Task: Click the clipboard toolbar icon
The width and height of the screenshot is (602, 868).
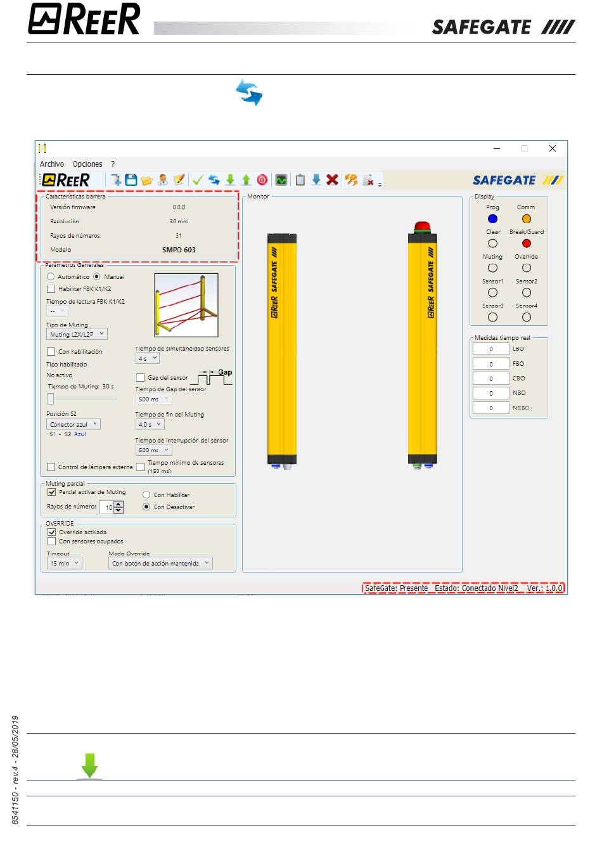Action: (300, 180)
